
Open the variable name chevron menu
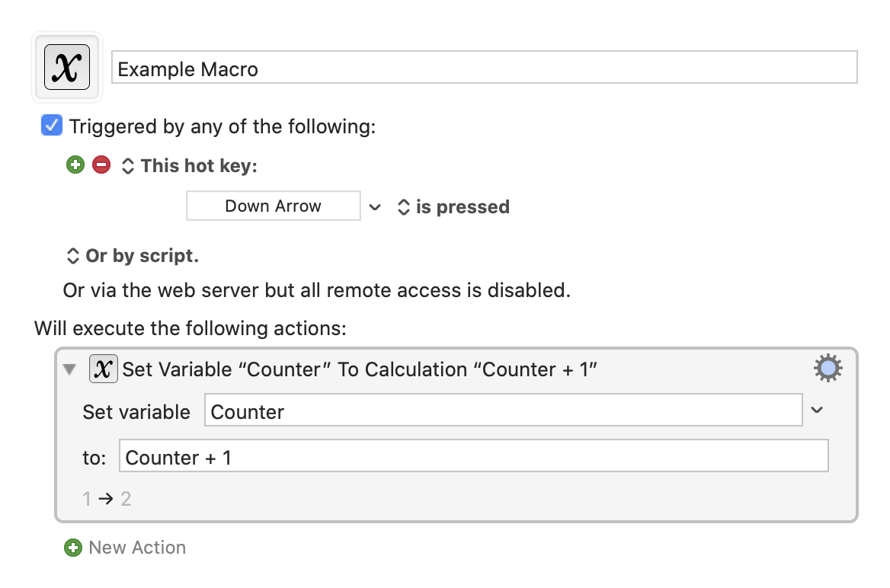[x=817, y=410]
